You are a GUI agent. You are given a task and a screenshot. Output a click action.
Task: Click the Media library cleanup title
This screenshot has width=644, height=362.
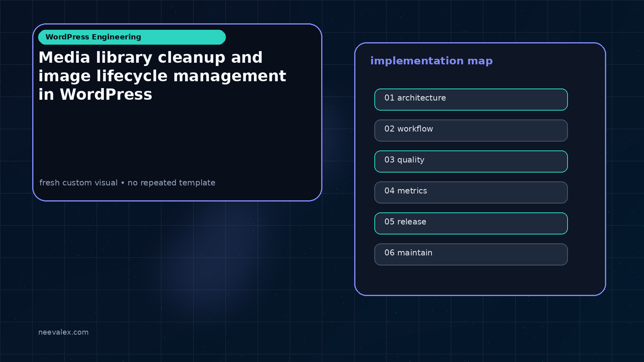(x=162, y=76)
